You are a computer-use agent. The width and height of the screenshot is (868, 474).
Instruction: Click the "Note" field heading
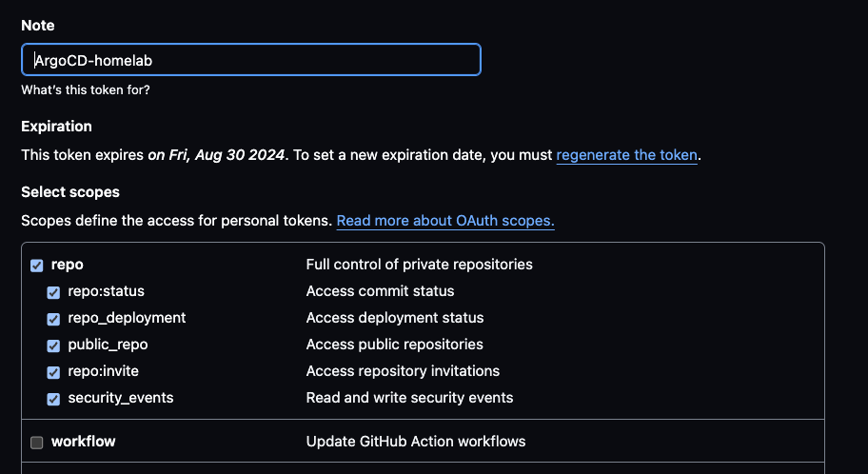tap(38, 24)
